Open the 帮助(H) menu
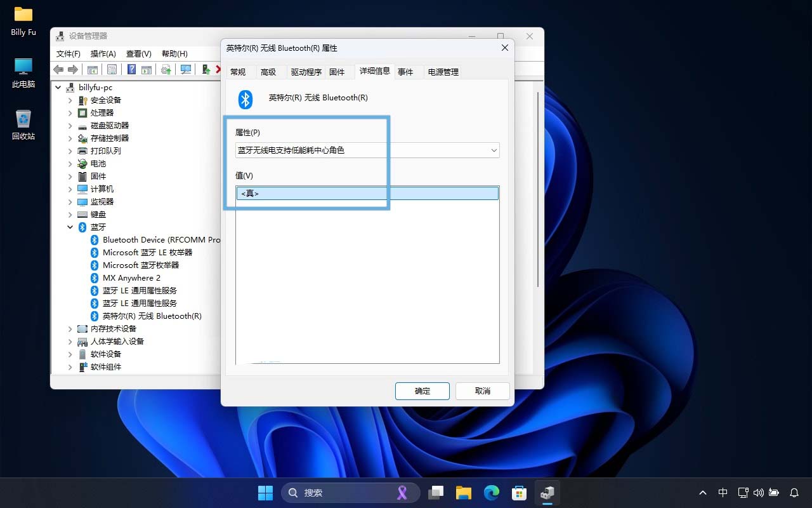This screenshot has height=508, width=812. [174, 53]
